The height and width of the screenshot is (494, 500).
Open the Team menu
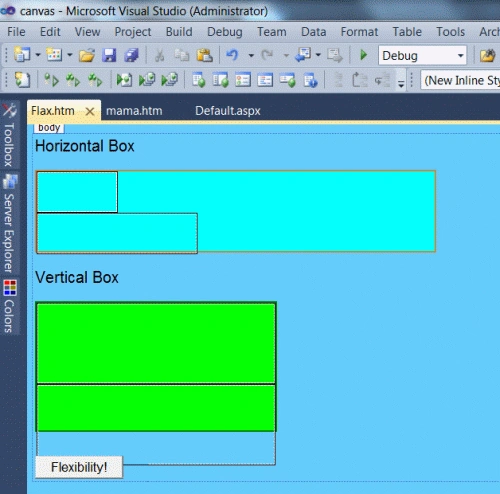pos(272,32)
